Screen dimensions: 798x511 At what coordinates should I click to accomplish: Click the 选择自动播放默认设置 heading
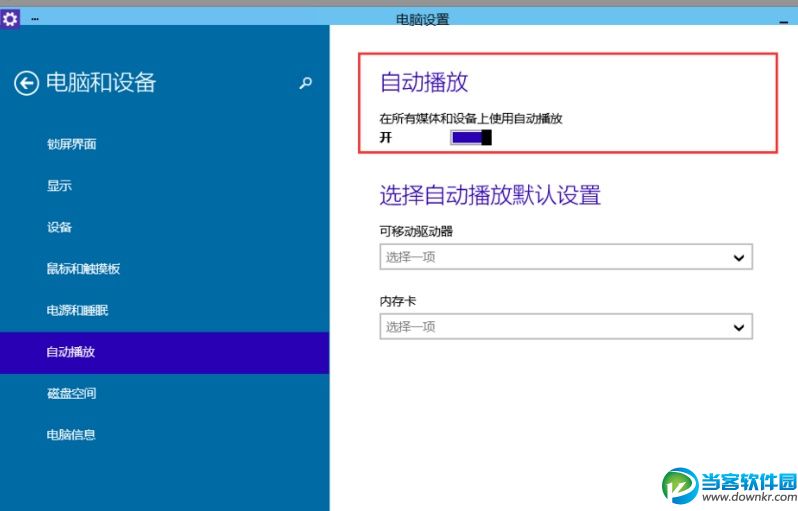[490, 195]
